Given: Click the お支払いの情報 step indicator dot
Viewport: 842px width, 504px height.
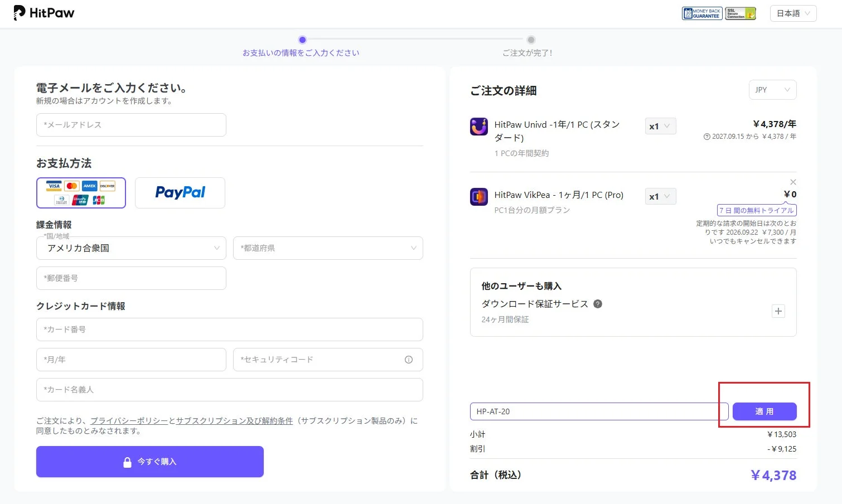Looking at the screenshot, I should [x=302, y=40].
